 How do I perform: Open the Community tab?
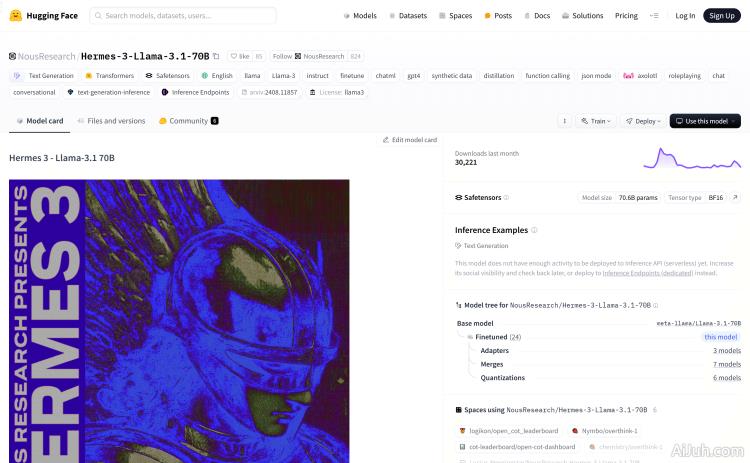(x=188, y=121)
